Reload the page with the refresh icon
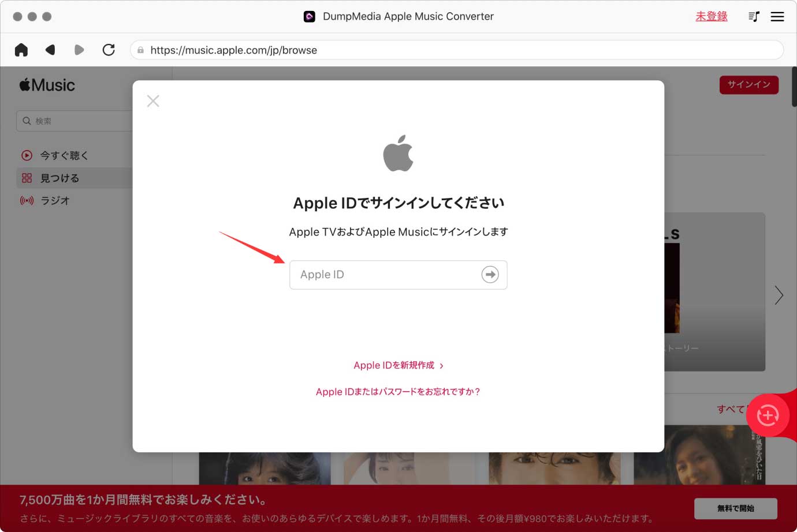Viewport: 797px width, 532px height. pos(109,50)
